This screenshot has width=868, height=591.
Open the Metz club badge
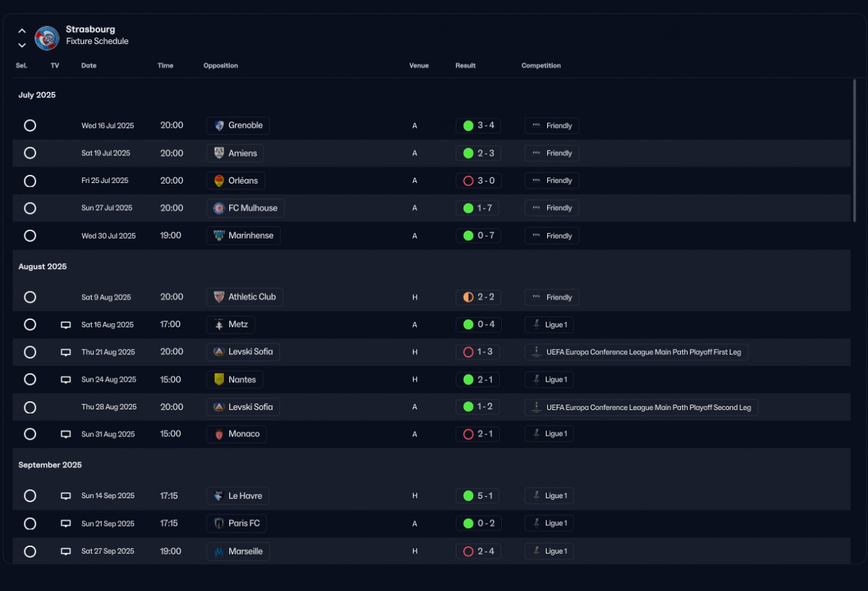click(x=219, y=325)
